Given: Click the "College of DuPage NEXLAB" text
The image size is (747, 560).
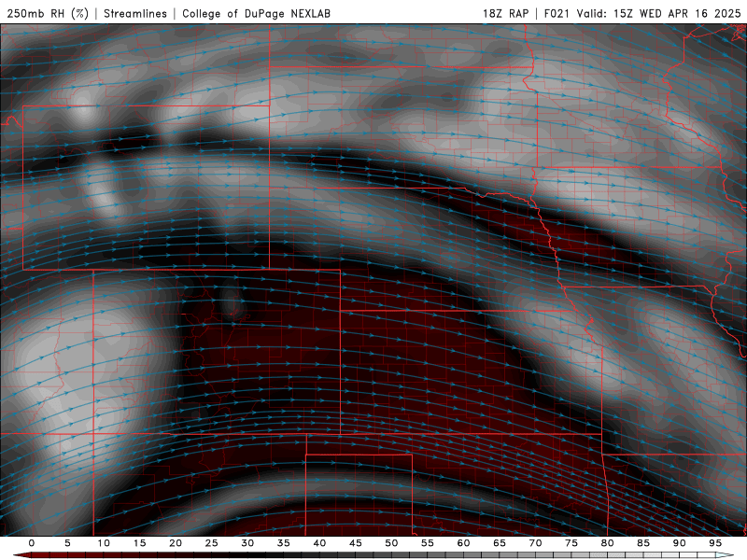Looking at the screenshot, I should (x=256, y=13).
